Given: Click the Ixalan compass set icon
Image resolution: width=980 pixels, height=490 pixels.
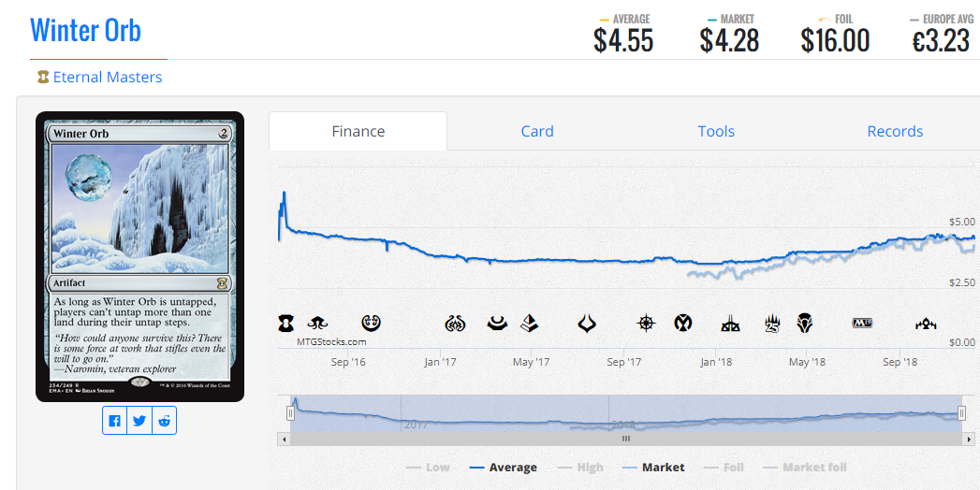Looking at the screenshot, I should tap(646, 324).
